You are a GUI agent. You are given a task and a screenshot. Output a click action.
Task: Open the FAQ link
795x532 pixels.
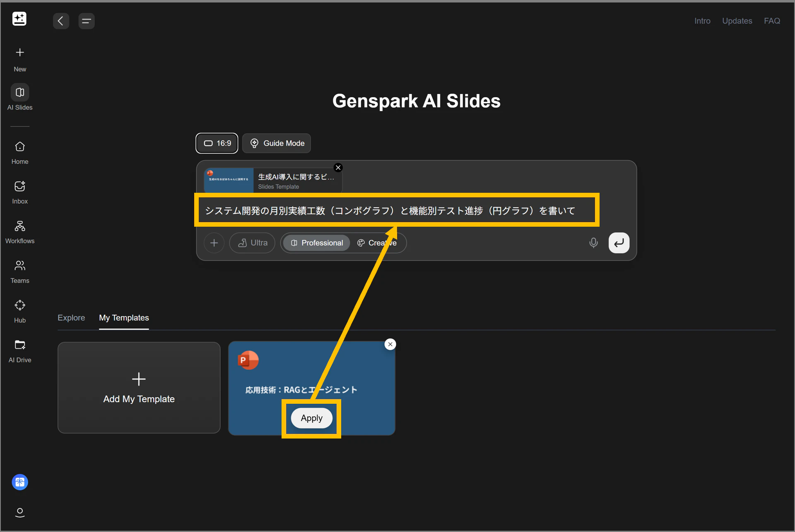point(772,21)
